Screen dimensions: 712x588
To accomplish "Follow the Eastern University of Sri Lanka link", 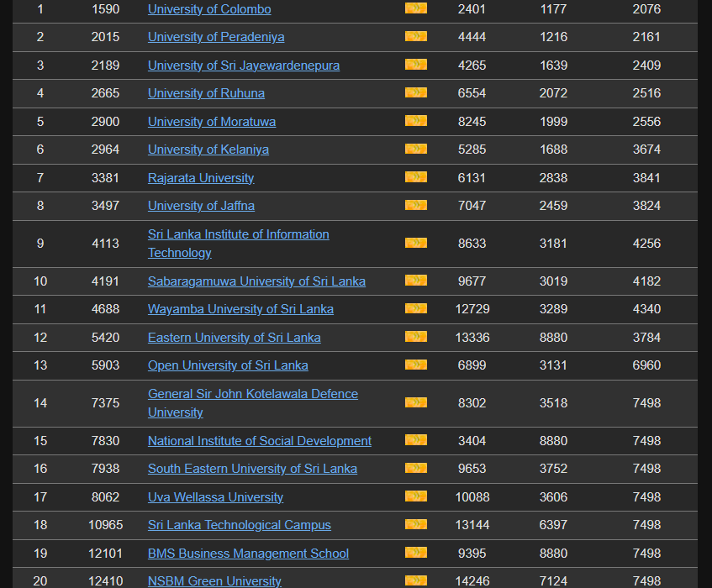I will tap(234, 338).
